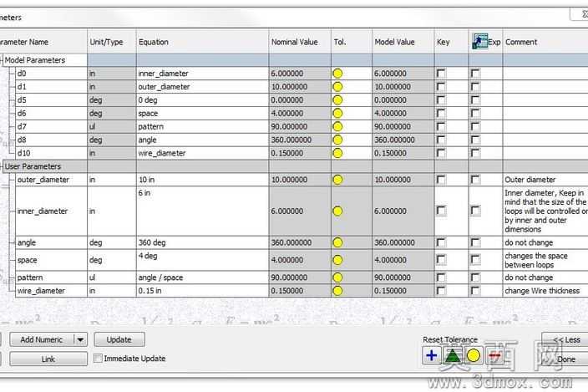Toggle Immediate Update checkbox
This screenshot has width=588, height=392.
click(x=98, y=359)
